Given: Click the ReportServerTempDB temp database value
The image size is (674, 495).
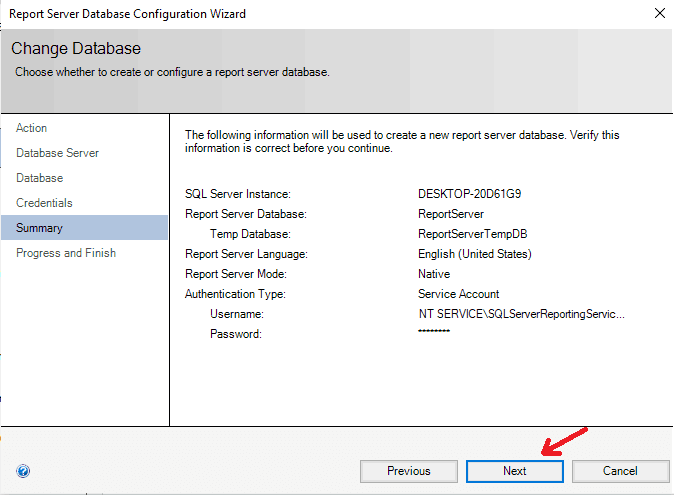Looking at the screenshot, I should 472,234.
